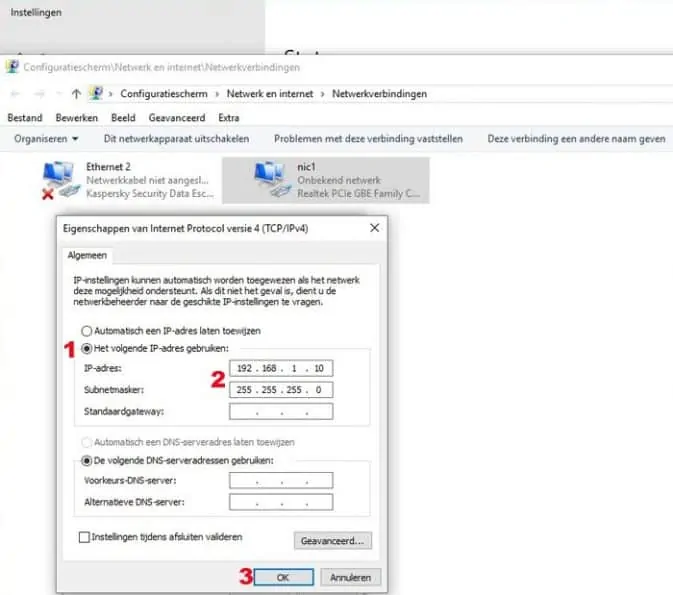Image resolution: width=673 pixels, height=595 pixels.
Task: Click the Geavanceerd... button
Action: (333, 541)
